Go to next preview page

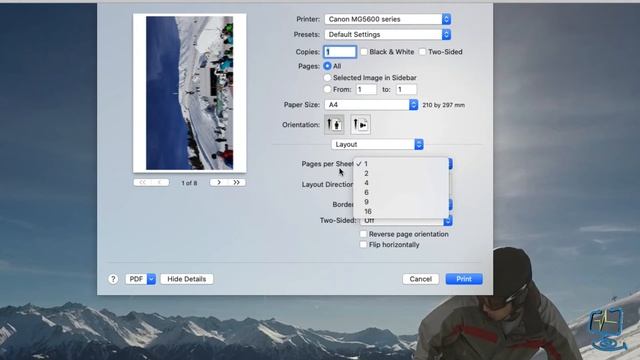(219, 182)
